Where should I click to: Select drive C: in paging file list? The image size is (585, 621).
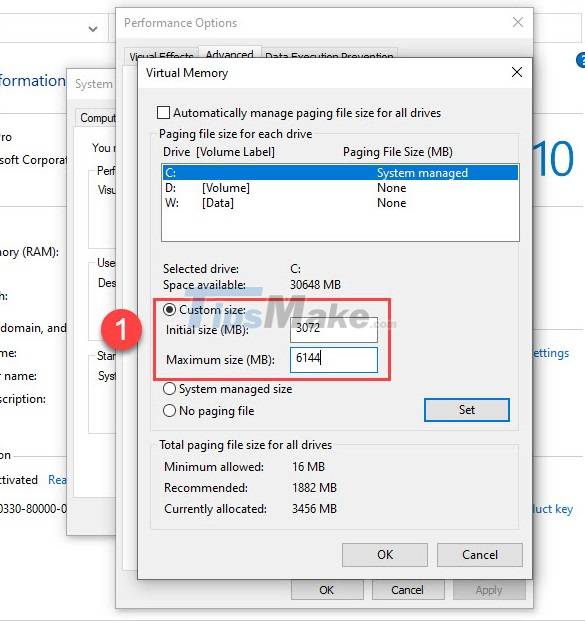[x=340, y=173]
